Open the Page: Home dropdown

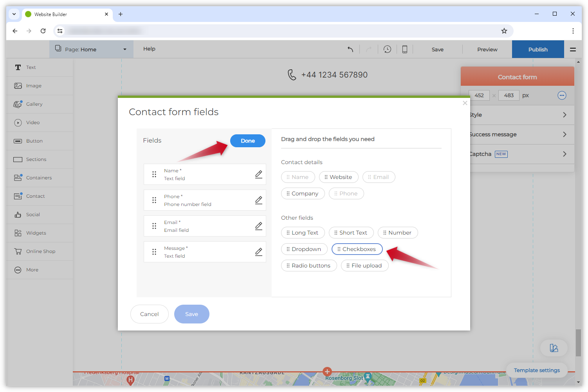[91, 49]
